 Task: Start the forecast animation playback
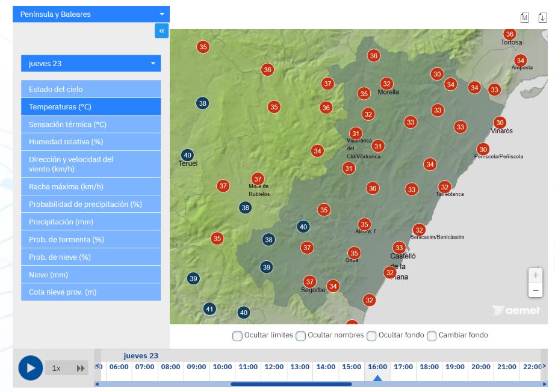[x=31, y=368]
